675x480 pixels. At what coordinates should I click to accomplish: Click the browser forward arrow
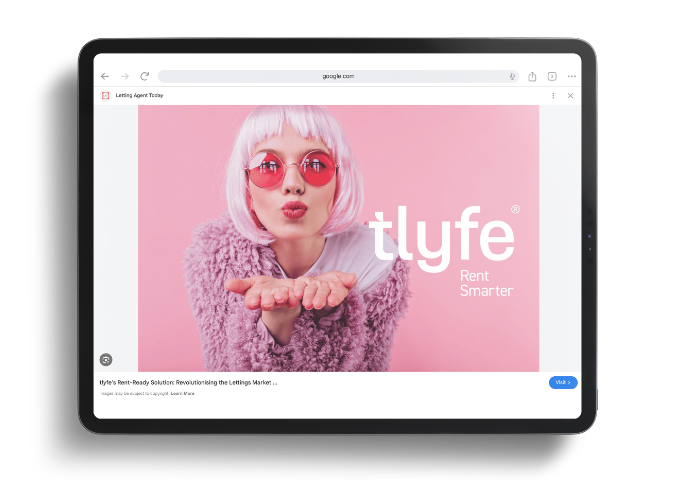click(125, 76)
